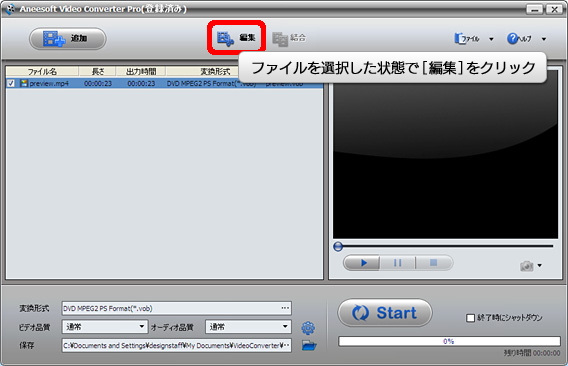Open the オーディオ品質 dropdown
Image resolution: width=568 pixels, height=366 pixels.
tap(248, 327)
